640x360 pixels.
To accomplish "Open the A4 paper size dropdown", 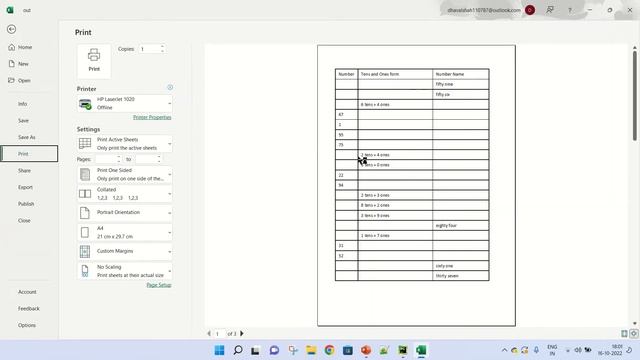I will pos(124,232).
